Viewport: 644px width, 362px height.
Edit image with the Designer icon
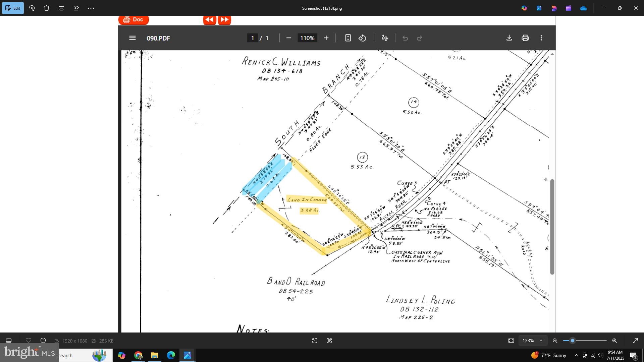[x=539, y=8]
